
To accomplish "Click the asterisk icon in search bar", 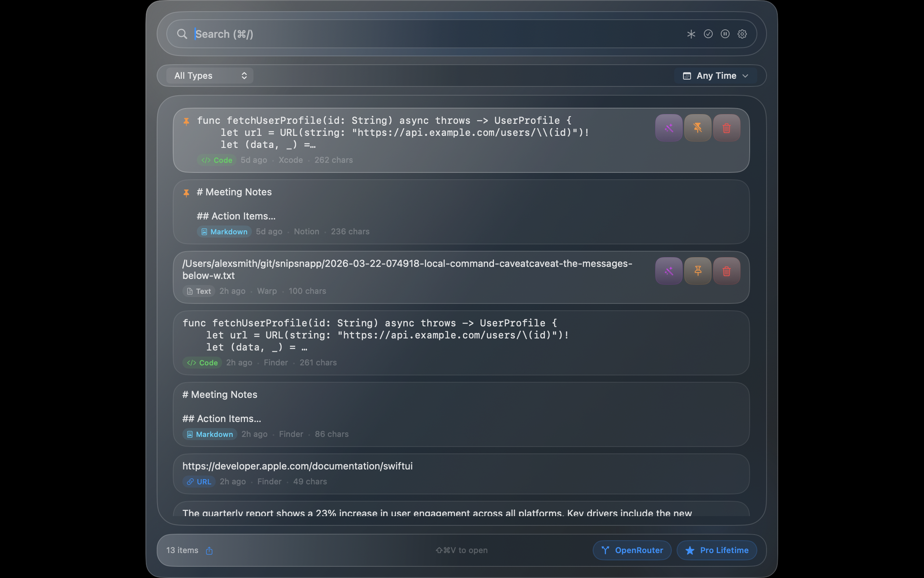I will [x=691, y=34].
